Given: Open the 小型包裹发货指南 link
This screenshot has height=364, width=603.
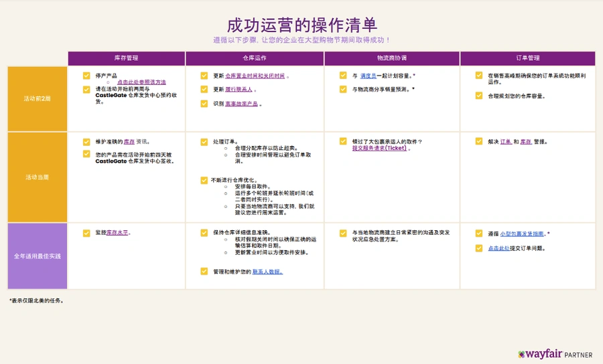Looking at the screenshot, I should tap(522, 234).
